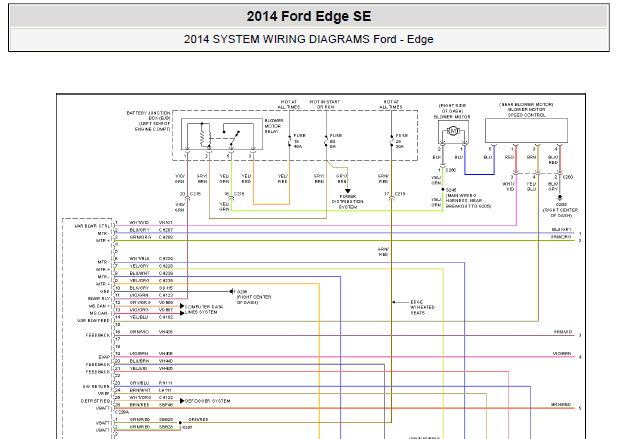The width and height of the screenshot is (622, 439).
Task: Click the 'YEL/BLU' wire label at pin 14
Action: tap(139, 317)
